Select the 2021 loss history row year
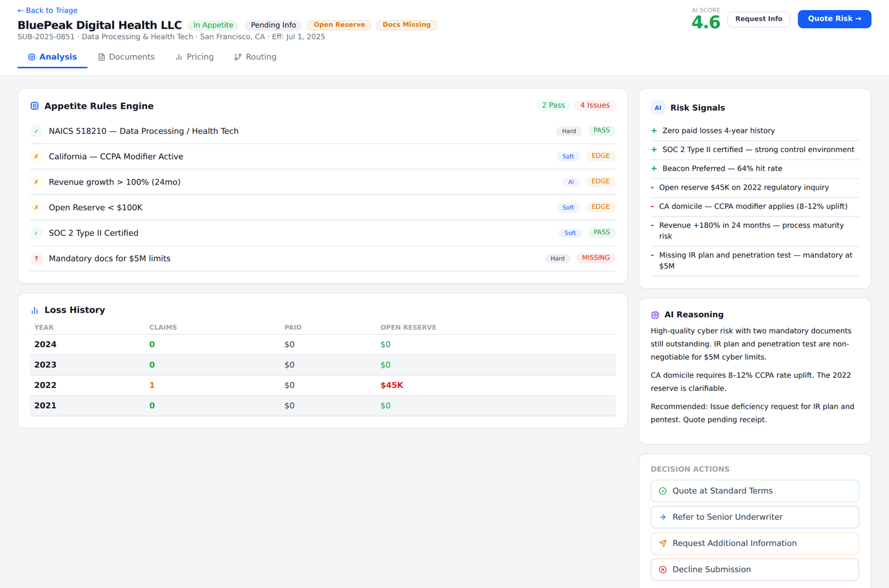 click(45, 405)
